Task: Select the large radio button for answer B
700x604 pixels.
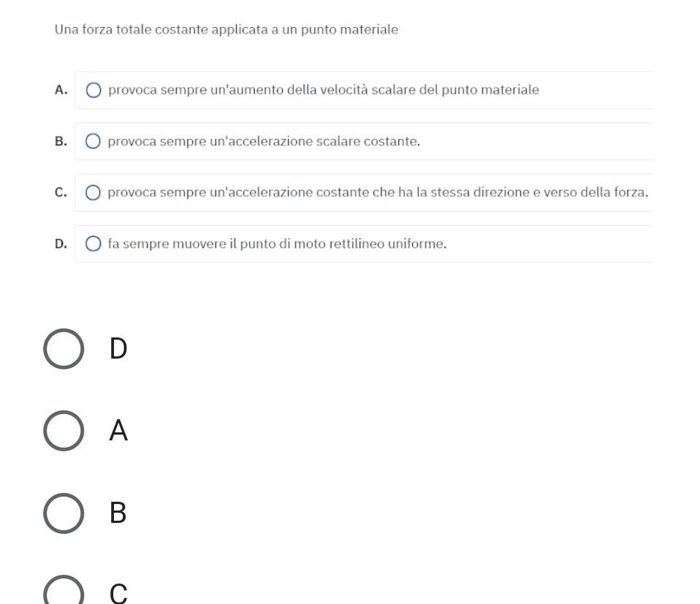Action: [64, 513]
